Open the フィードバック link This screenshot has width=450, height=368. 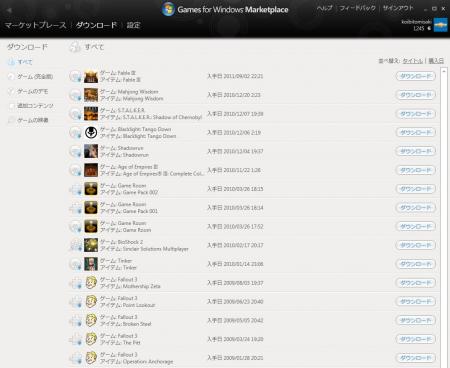(357, 8)
